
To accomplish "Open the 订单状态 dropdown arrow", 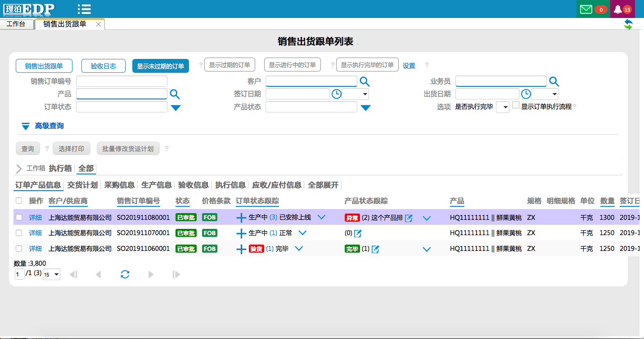I will (176, 107).
